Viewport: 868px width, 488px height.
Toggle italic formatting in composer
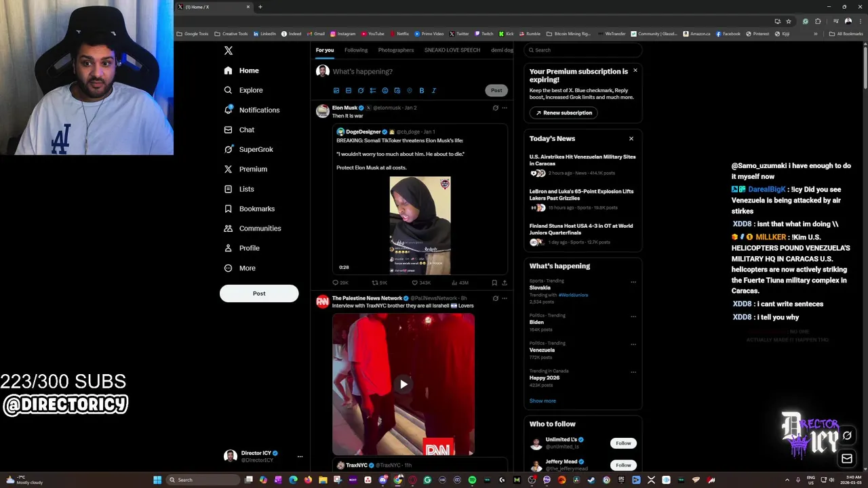pyautogui.click(x=434, y=90)
